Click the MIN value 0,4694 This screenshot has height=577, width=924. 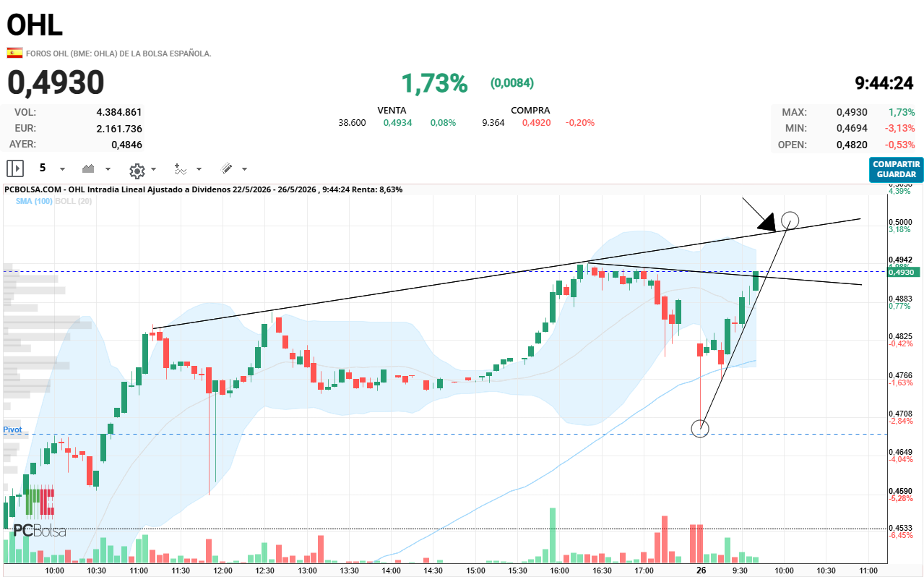coord(852,128)
